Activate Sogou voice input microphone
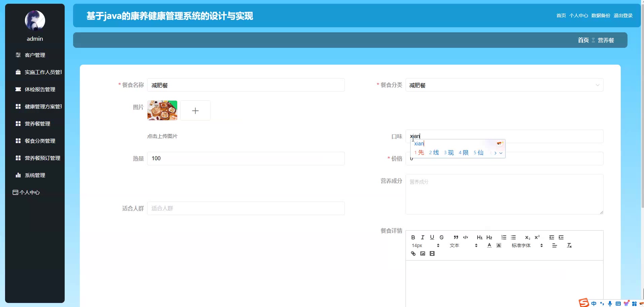Image resolution: width=644 pixels, height=307 pixels. click(610, 303)
